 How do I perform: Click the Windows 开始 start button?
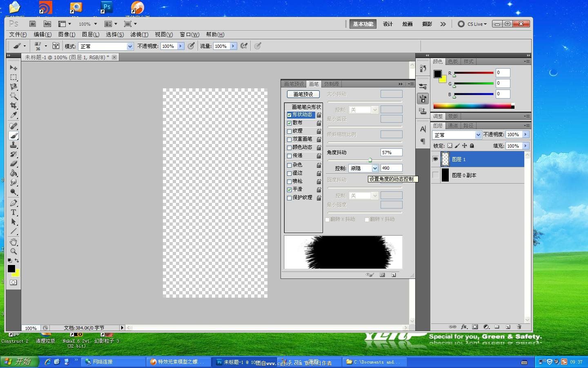click(20, 361)
